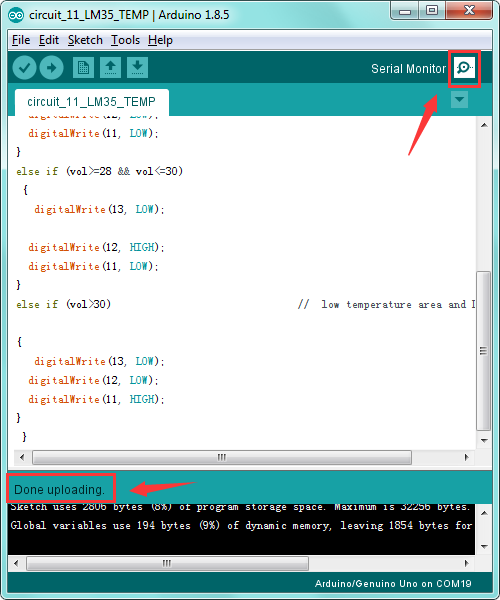Image resolution: width=500 pixels, height=600 pixels.
Task: Click console horizontal scrollbar right arrow
Action: 466,563
